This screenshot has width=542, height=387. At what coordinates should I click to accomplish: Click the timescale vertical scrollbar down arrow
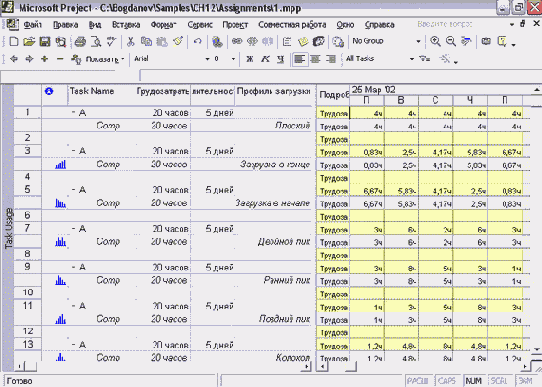[x=536, y=349]
